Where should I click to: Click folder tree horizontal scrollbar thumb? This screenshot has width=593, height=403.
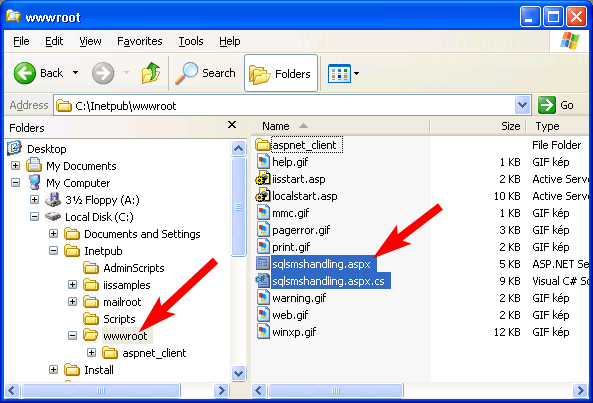101,390
